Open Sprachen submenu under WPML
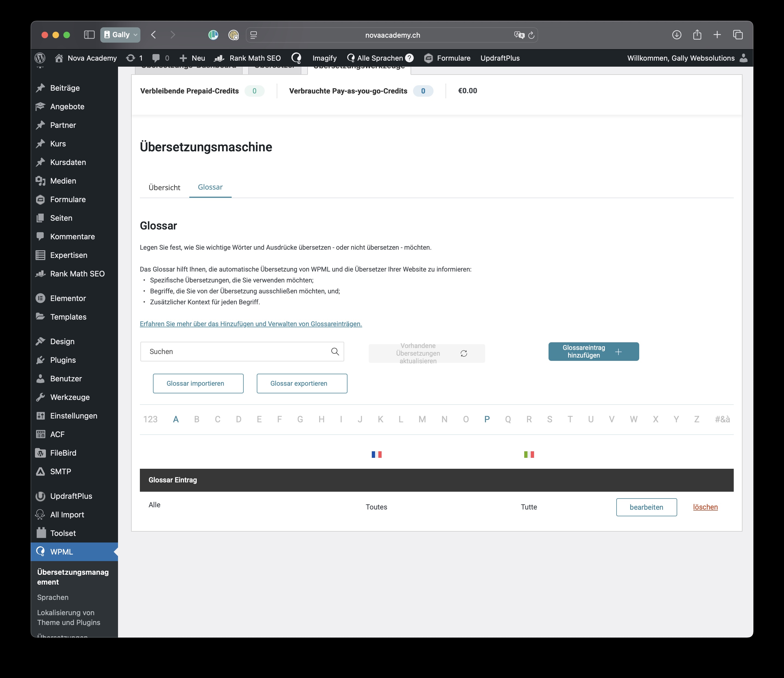This screenshot has width=784, height=678. (x=53, y=597)
